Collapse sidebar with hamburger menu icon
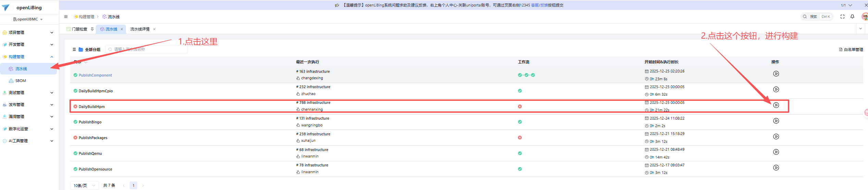This screenshot has height=190, width=868. [66, 16]
